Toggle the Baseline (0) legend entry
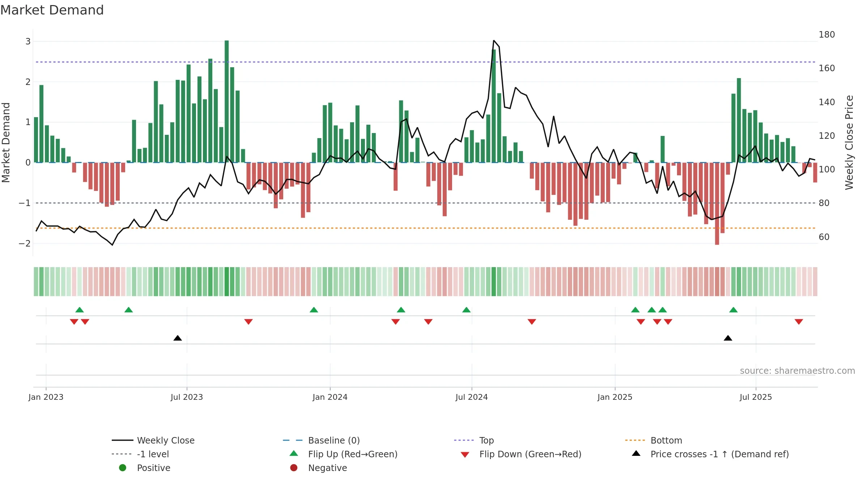 pyautogui.click(x=321, y=440)
